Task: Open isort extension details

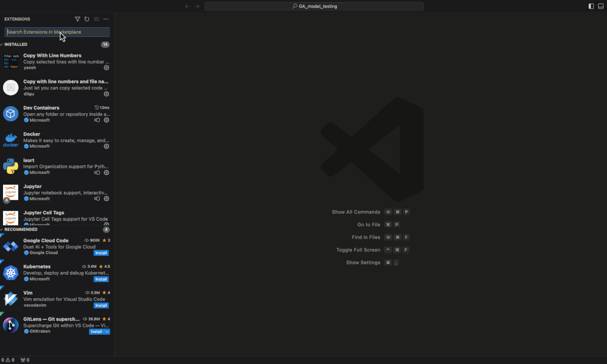Action: 57,166
